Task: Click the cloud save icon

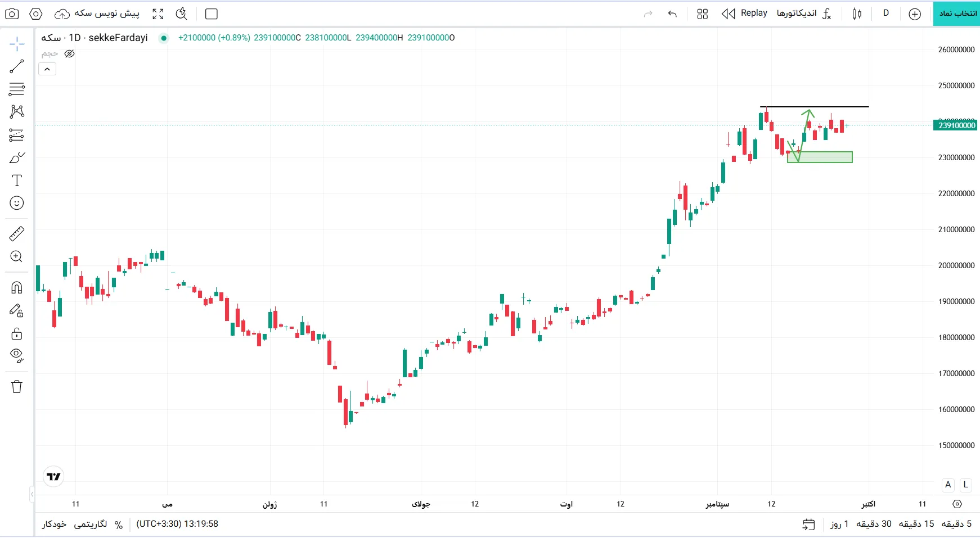Action: 62,14
